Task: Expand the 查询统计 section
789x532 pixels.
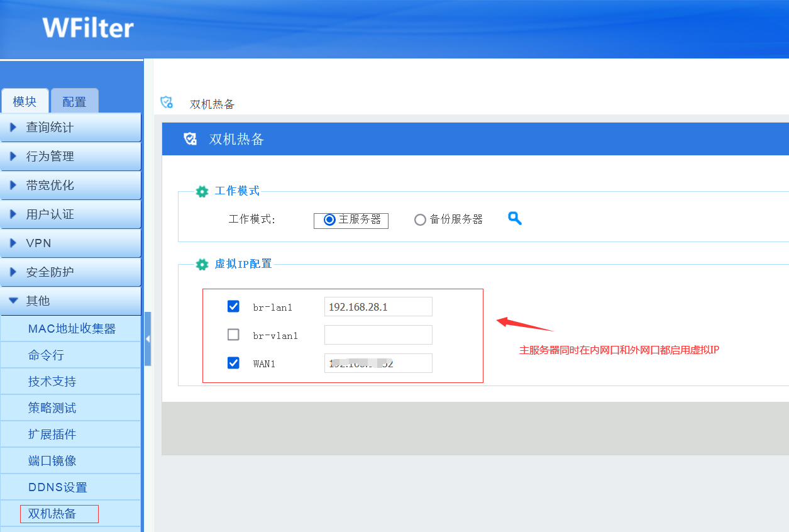Action: pos(70,128)
